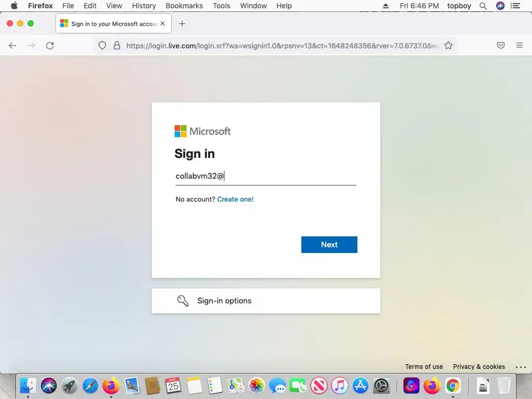Click the forward navigation arrow
The width and height of the screenshot is (532, 399).
pyautogui.click(x=31, y=46)
